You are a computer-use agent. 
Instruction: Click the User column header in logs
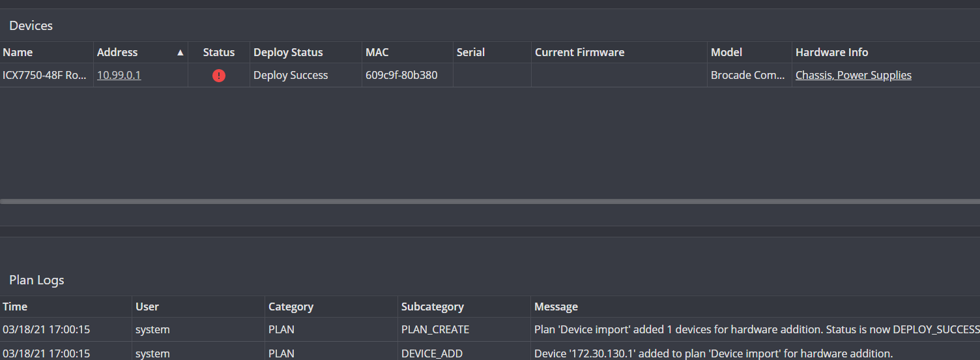coord(147,307)
